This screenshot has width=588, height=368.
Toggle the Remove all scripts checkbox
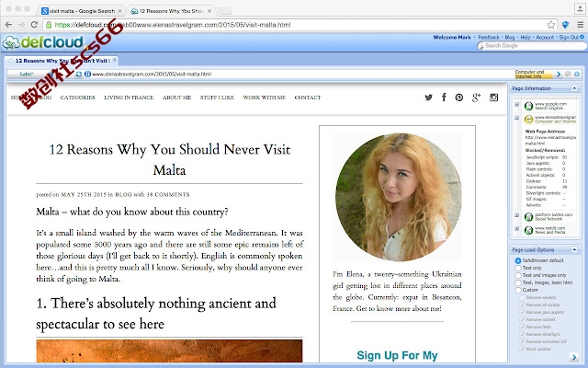pyautogui.click(x=522, y=305)
